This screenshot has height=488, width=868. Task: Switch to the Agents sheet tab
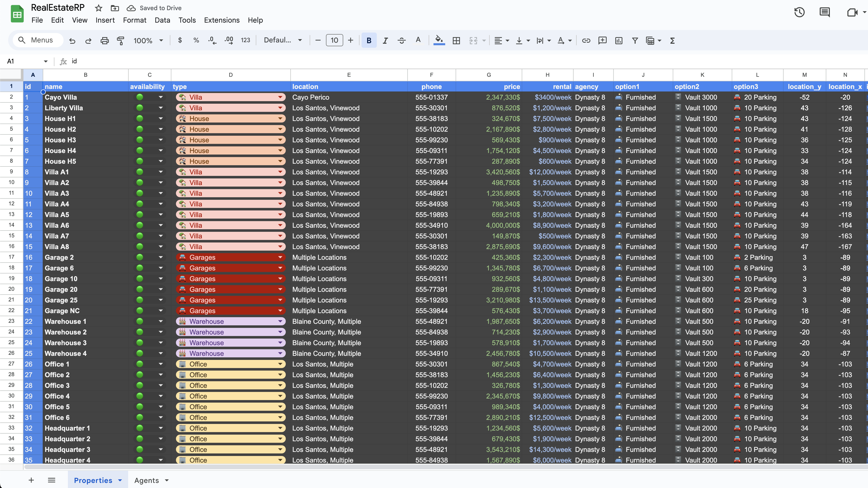pyautogui.click(x=146, y=480)
